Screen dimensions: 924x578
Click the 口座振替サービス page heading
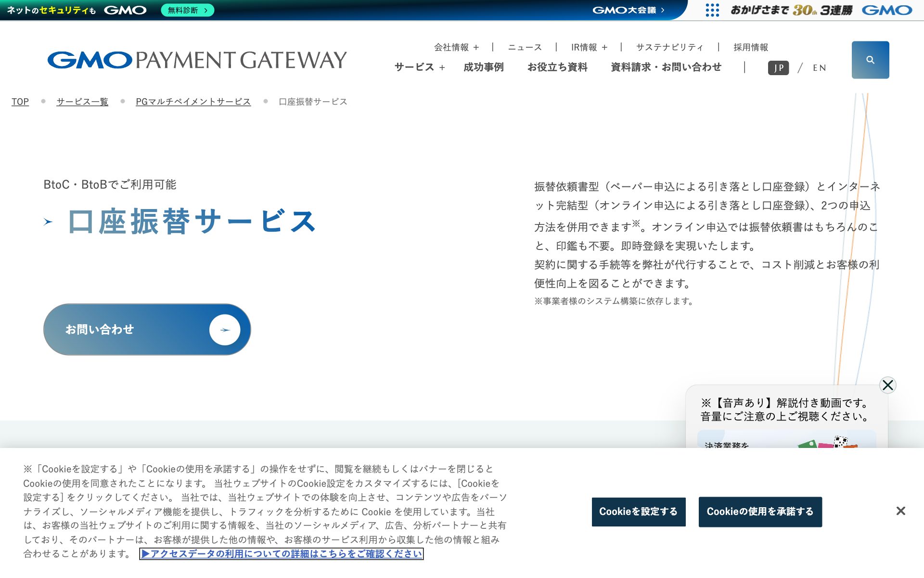pos(192,222)
